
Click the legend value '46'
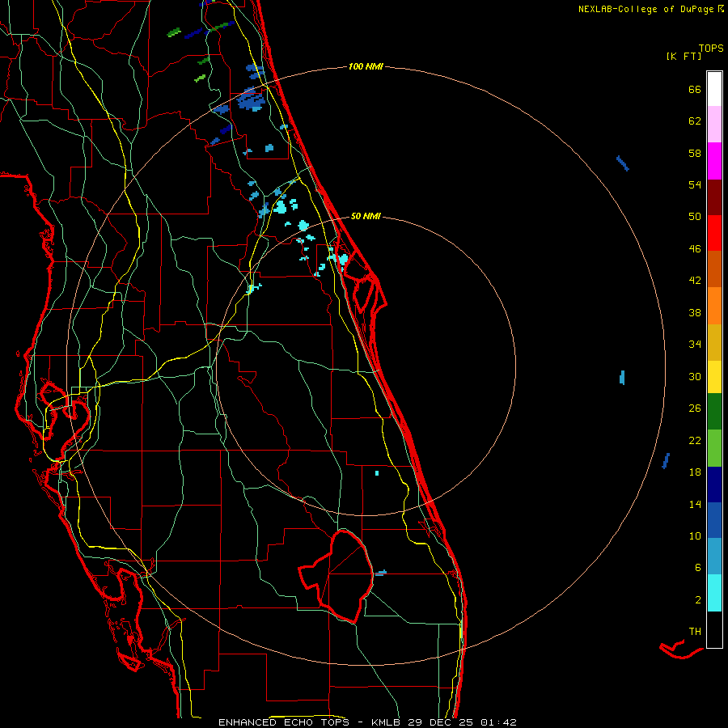coord(695,249)
